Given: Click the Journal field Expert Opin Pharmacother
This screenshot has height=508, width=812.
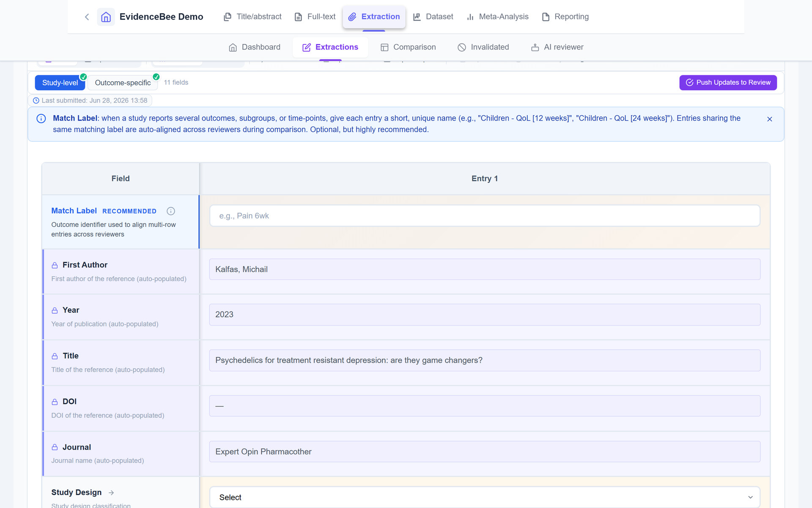Looking at the screenshot, I should point(485,452).
